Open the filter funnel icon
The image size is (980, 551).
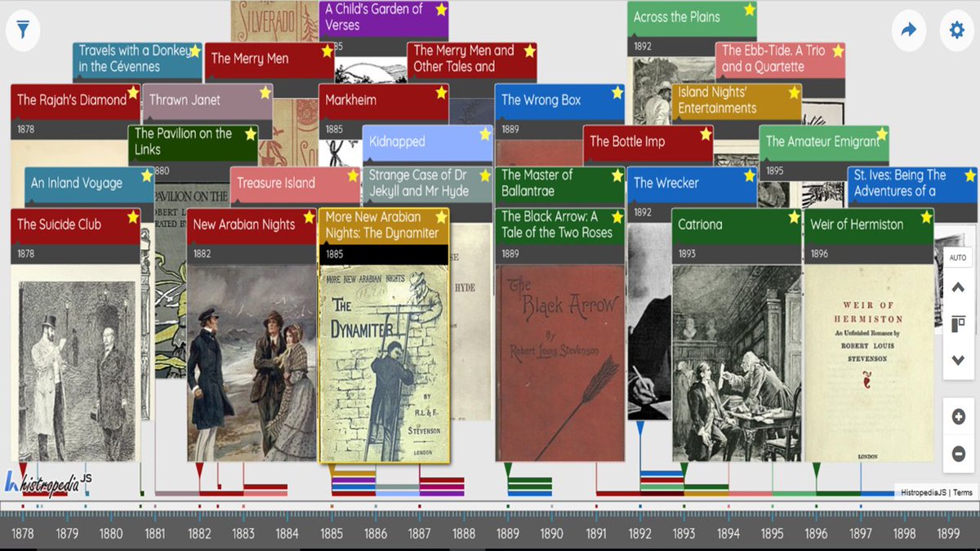pos(23,31)
